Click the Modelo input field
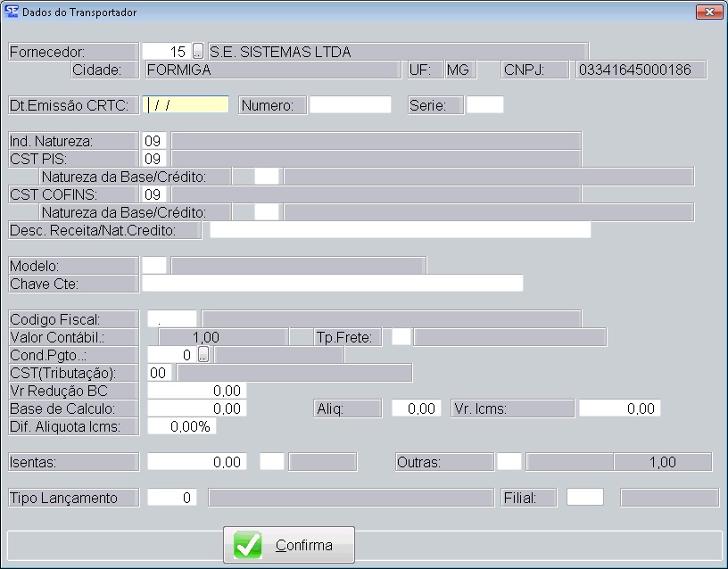Viewport: 728px width, 569px height. 154,266
